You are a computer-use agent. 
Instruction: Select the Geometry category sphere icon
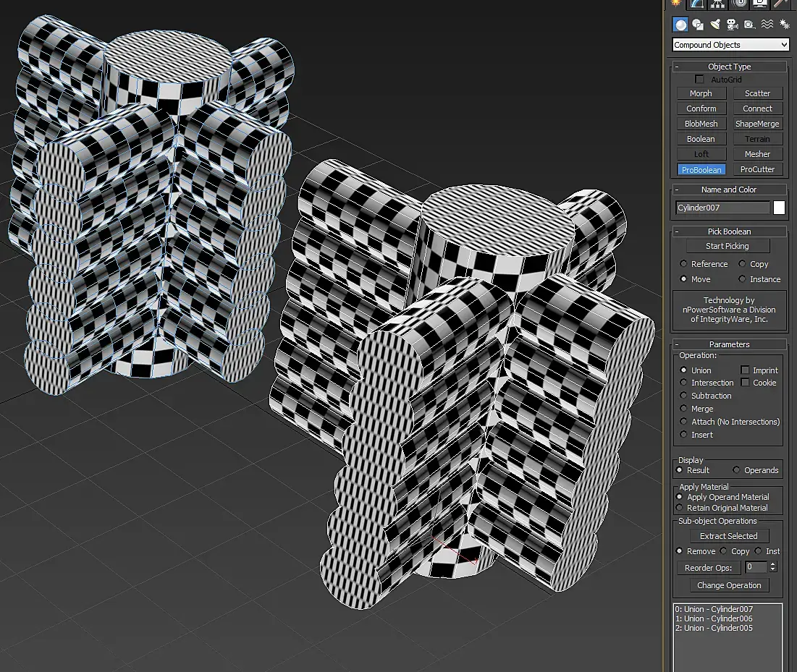pos(680,25)
